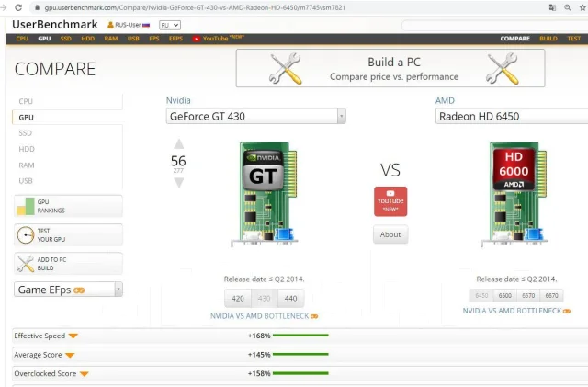This screenshot has width=588, height=387.
Task: Expand the Average Score row arrow
Action: [x=70, y=355]
